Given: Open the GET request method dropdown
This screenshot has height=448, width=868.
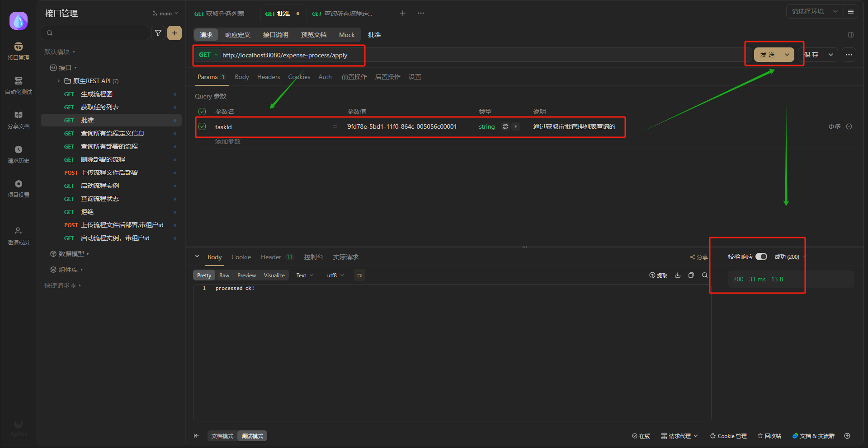Looking at the screenshot, I should (208, 55).
